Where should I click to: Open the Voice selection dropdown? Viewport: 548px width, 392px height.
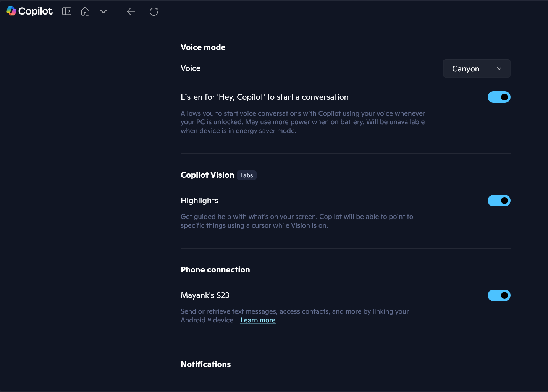[x=477, y=68]
